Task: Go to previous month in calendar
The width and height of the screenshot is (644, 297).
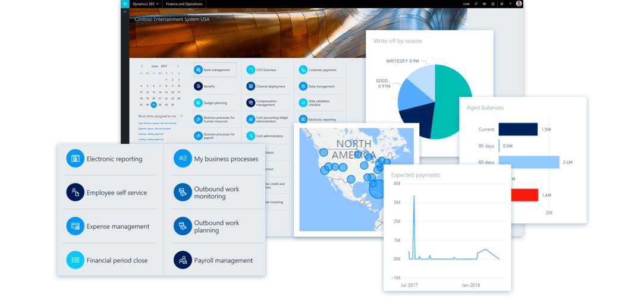Action: coord(142,65)
